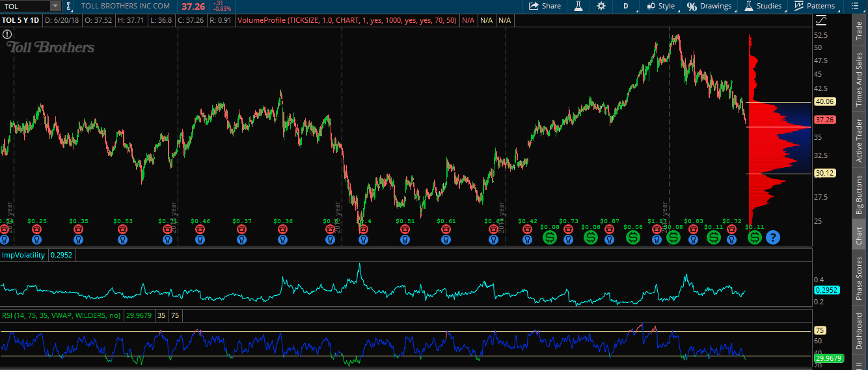Click the -0.83% change figure
Screen dimensions: 868x370
[x=222, y=9]
